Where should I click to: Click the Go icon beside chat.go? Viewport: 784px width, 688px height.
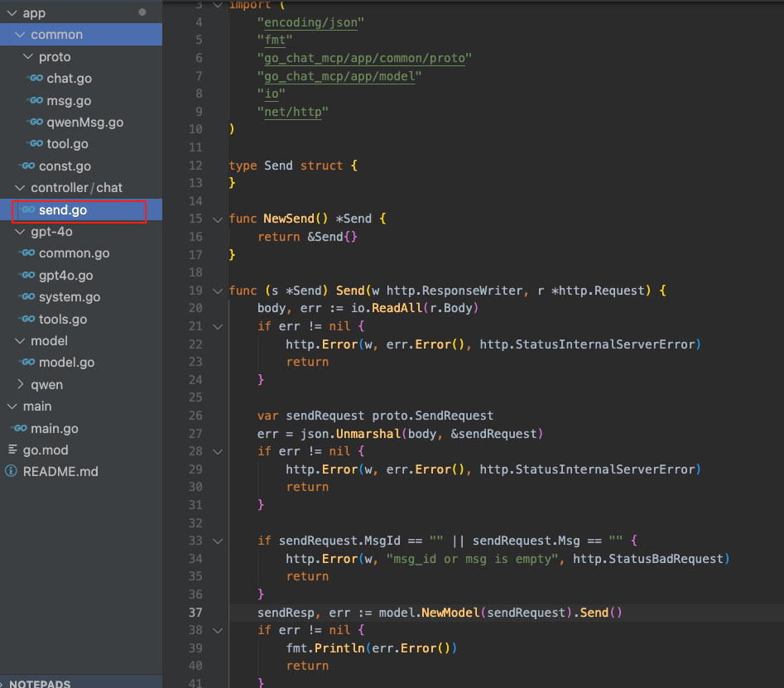(x=35, y=79)
